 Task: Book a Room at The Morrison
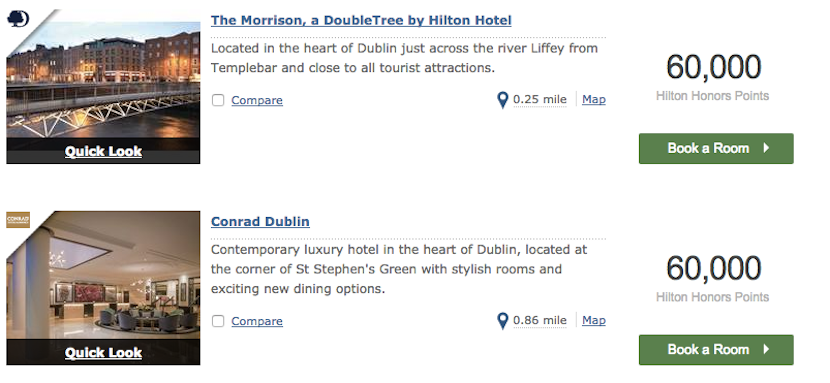[716, 149]
